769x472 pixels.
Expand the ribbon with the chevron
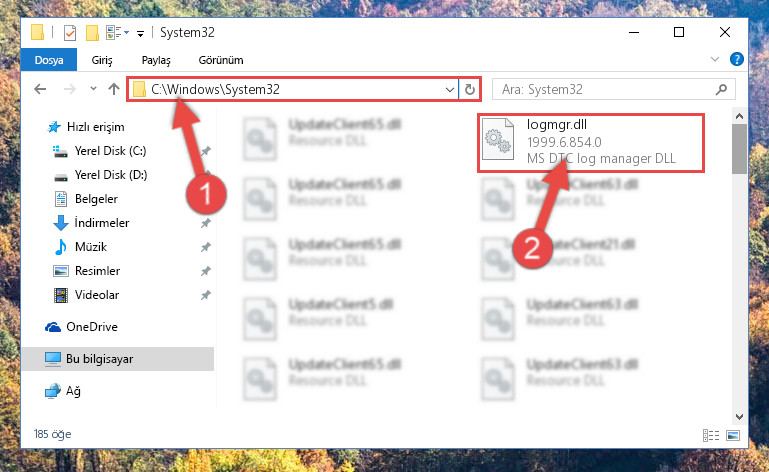715,59
